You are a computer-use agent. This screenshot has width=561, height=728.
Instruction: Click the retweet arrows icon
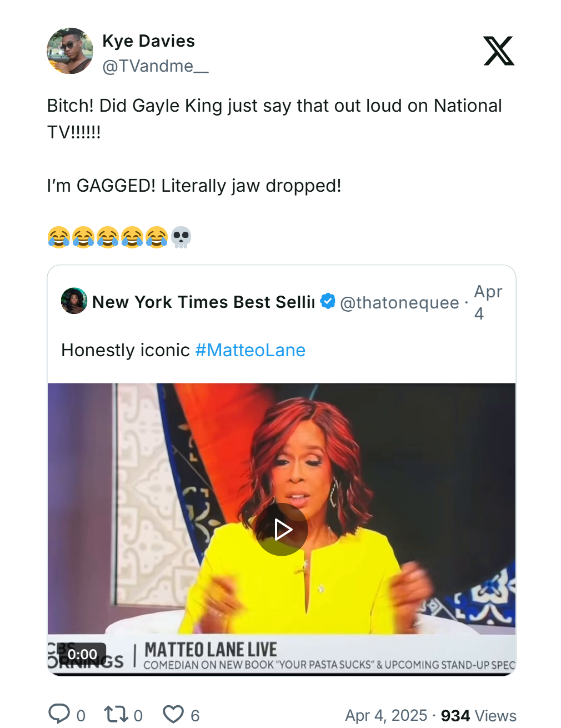click(116, 714)
